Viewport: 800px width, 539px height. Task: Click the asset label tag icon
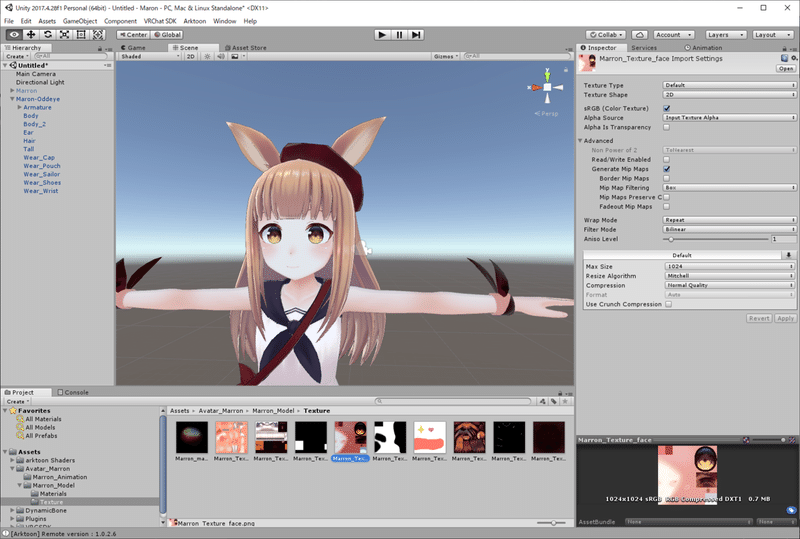[791, 510]
